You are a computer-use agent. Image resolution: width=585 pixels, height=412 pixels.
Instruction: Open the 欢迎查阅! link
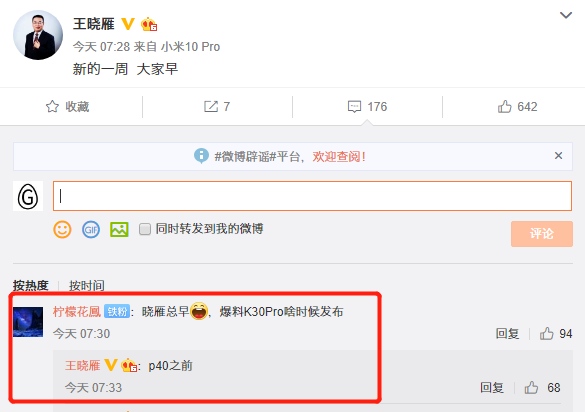tap(339, 156)
